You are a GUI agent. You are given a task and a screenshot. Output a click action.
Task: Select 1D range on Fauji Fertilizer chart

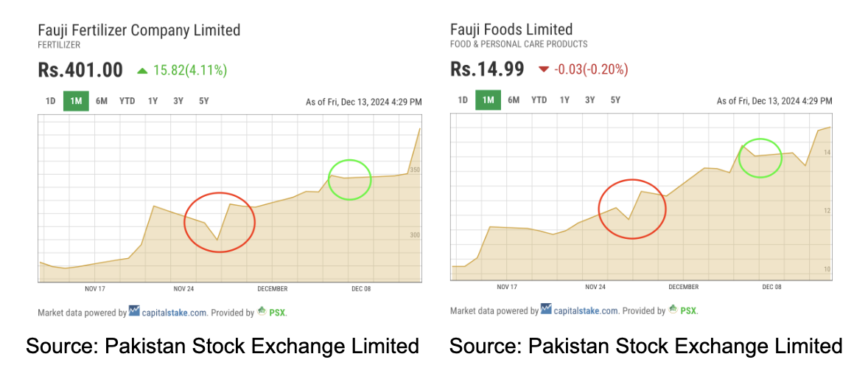pyautogui.click(x=50, y=102)
